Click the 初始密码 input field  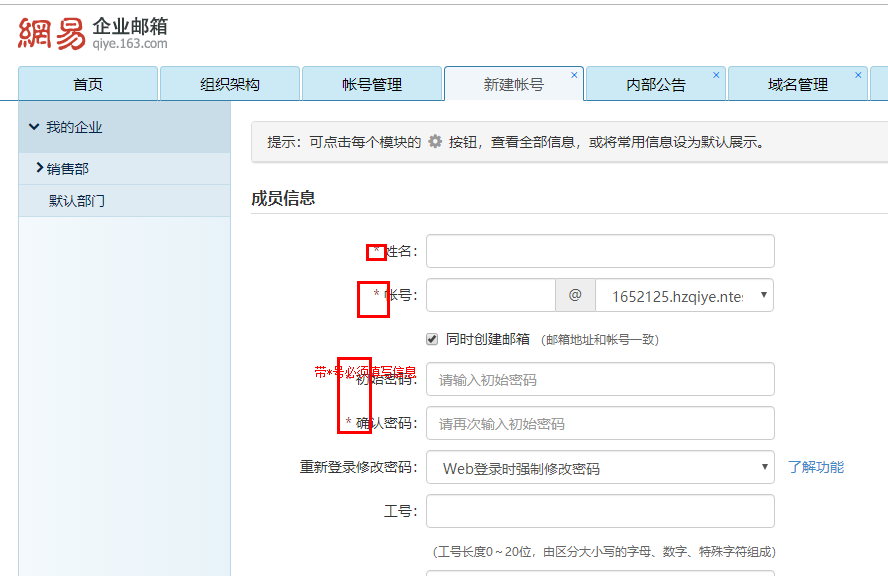(x=600, y=379)
